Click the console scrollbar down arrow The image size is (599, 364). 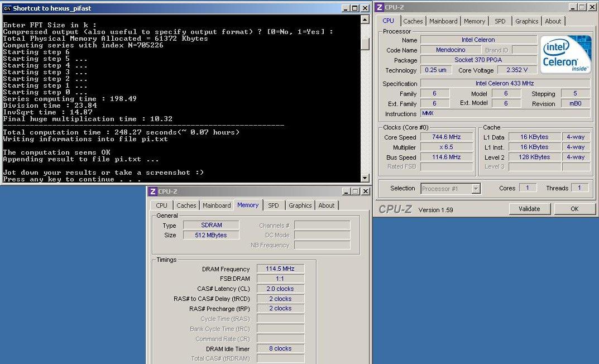[365, 178]
